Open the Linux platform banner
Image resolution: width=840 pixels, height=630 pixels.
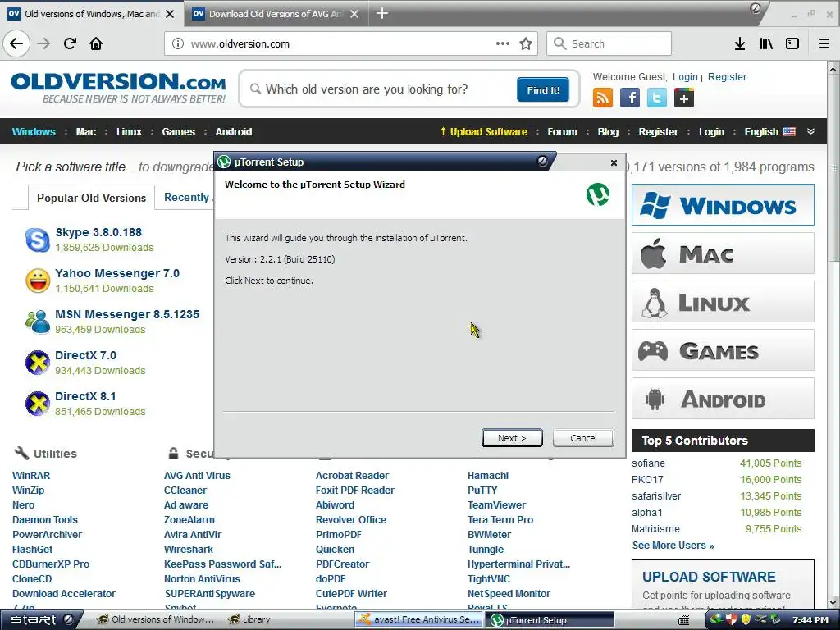(723, 302)
